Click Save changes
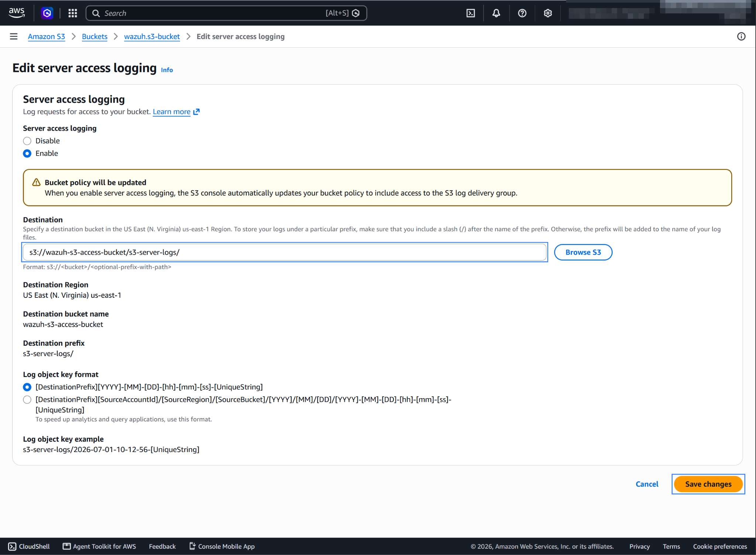756x555 pixels. click(708, 484)
